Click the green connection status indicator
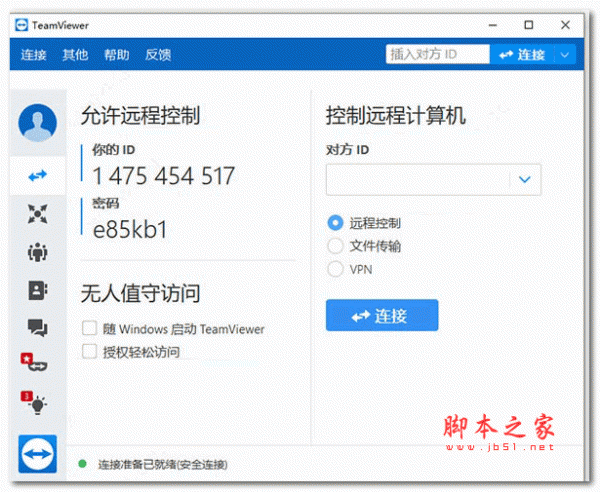Image resolution: width=600 pixels, height=492 pixels. click(x=82, y=464)
